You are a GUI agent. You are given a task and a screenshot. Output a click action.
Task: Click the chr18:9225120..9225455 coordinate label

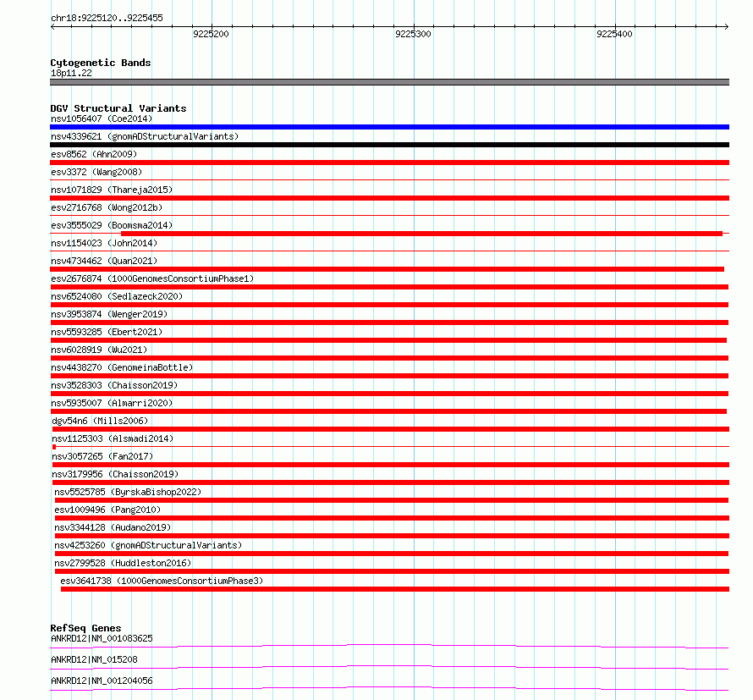(x=107, y=18)
